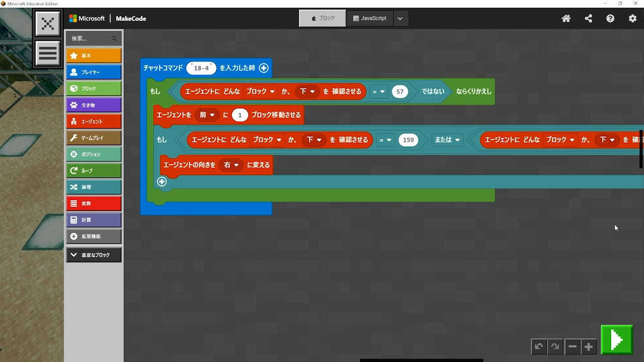Switch to the JavaScript tab
Screen dimensions: 644x362
coord(370,19)
